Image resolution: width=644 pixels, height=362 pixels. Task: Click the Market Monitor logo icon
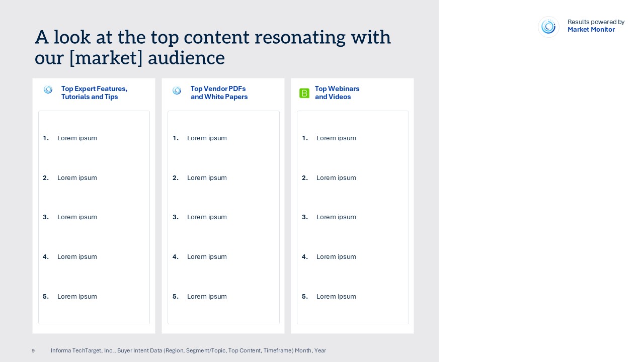[548, 27]
